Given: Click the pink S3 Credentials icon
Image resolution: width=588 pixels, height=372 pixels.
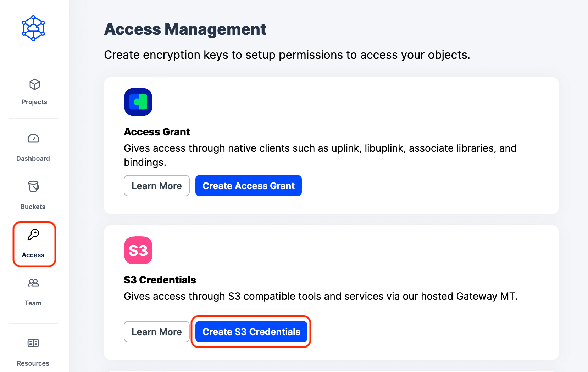Looking at the screenshot, I should 138,250.
